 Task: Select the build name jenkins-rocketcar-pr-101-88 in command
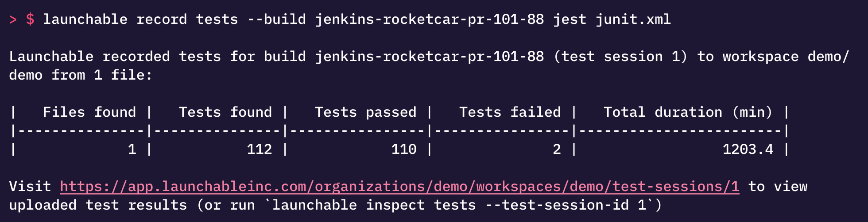430,19
